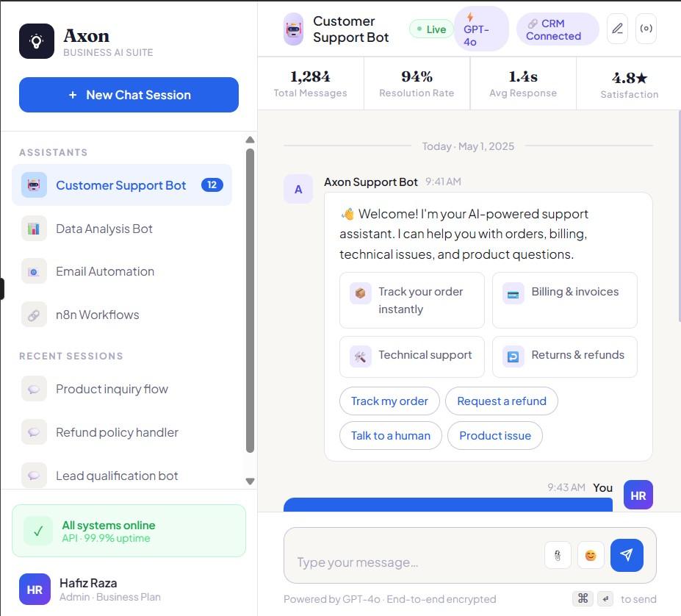
Task: Choose Track my order quick reply
Action: point(389,401)
